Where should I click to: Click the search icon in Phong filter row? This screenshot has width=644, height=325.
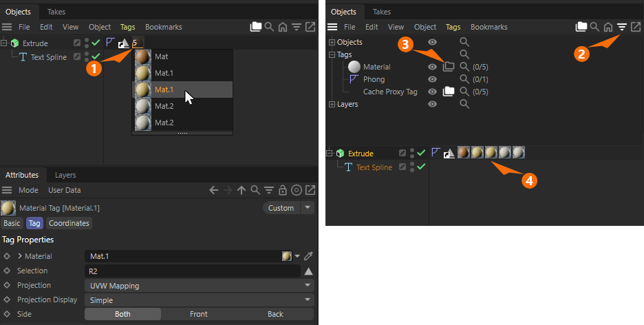click(464, 79)
